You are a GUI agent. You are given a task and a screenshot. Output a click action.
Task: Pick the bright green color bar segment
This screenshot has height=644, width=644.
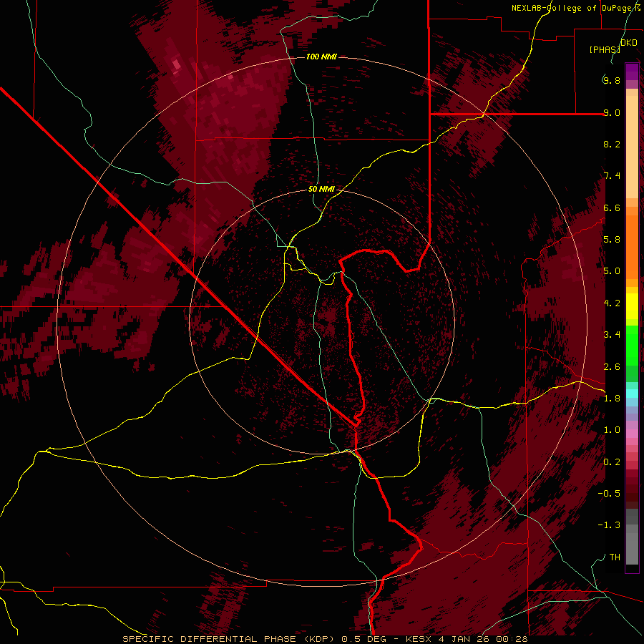(632, 345)
